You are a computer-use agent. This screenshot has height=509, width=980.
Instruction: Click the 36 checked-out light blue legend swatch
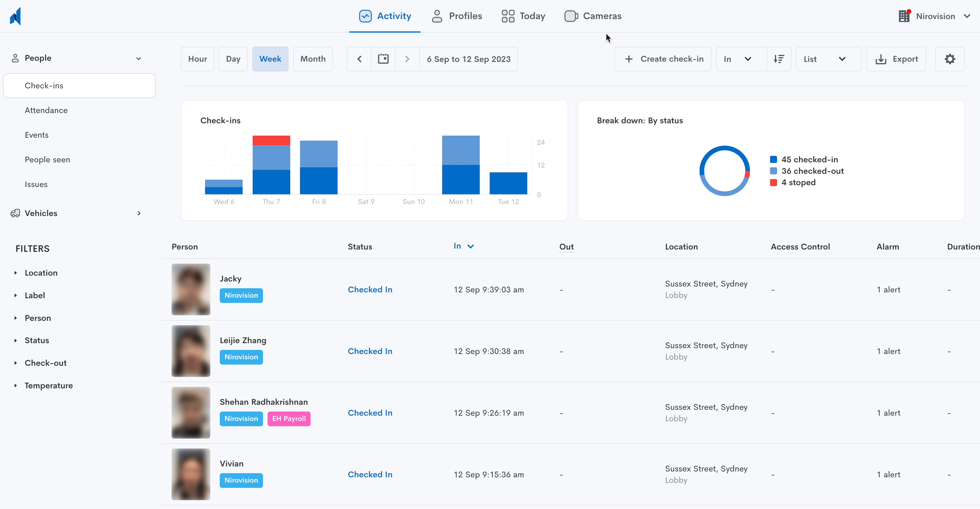[x=773, y=171]
